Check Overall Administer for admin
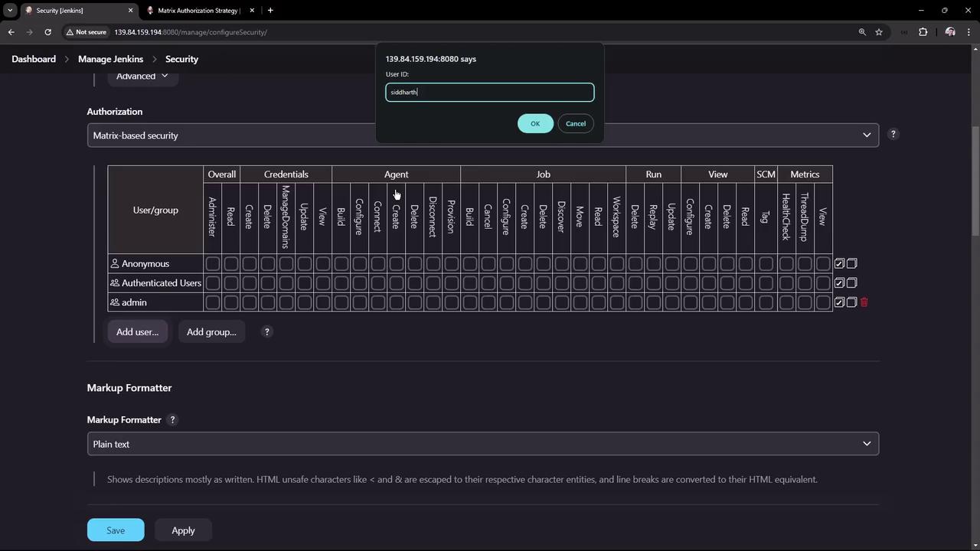 [x=213, y=302]
